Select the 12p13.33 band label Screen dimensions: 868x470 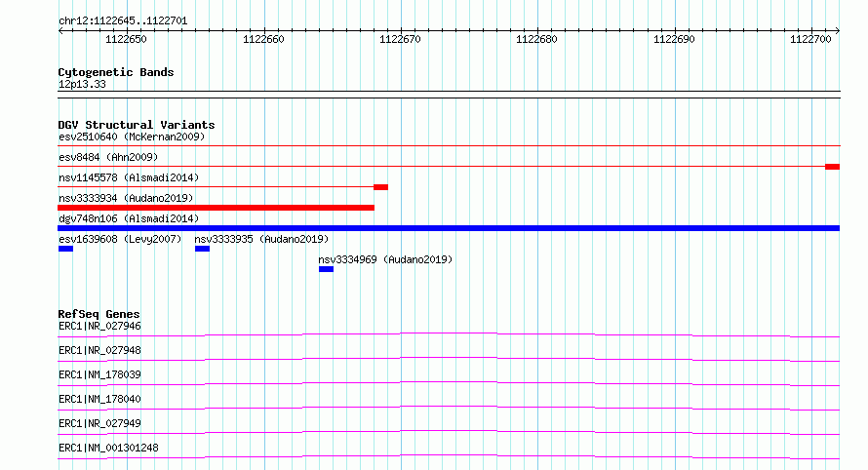tap(82, 84)
